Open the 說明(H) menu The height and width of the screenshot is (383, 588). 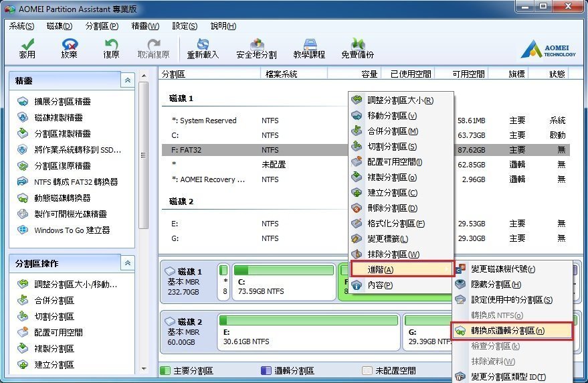[x=223, y=26]
